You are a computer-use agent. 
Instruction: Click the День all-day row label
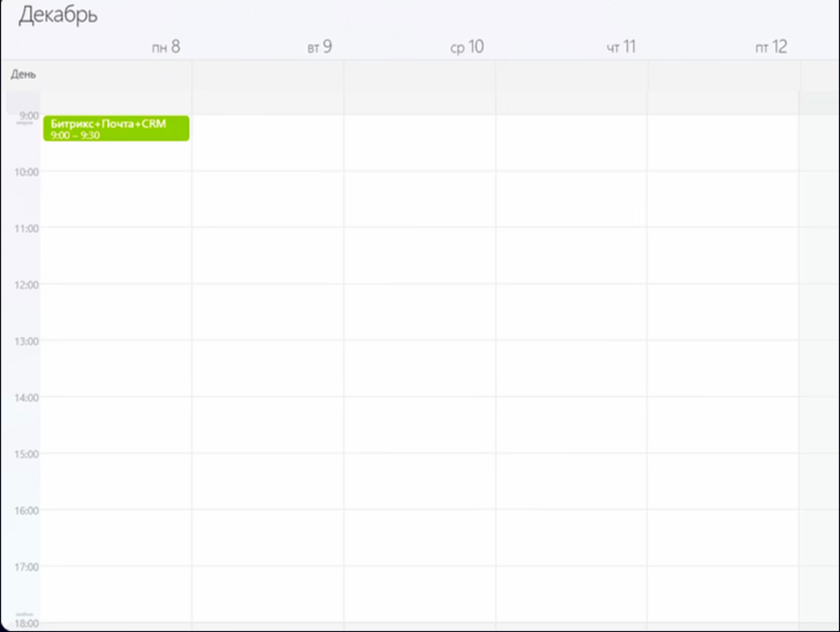[x=23, y=74]
